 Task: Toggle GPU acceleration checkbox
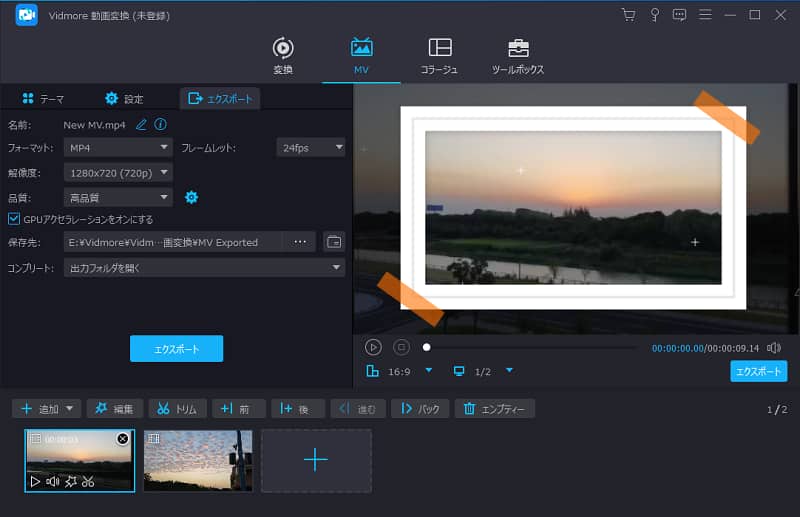coord(14,219)
